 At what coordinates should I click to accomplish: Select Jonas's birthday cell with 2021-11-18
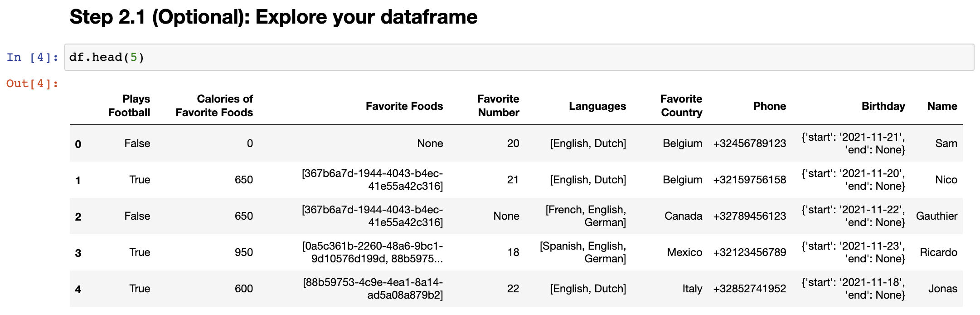(x=853, y=289)
